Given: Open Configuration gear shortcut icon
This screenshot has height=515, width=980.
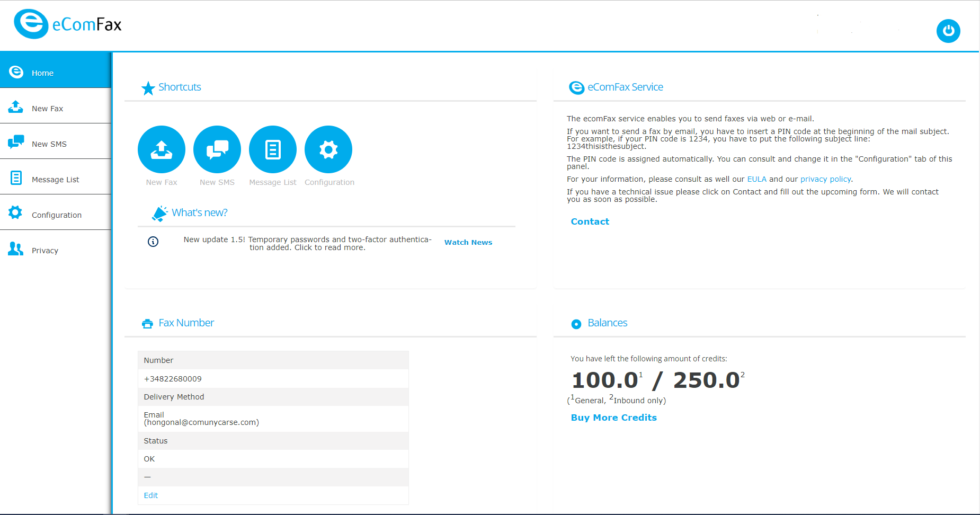Looking at the screenshot, I should (328, 149).
